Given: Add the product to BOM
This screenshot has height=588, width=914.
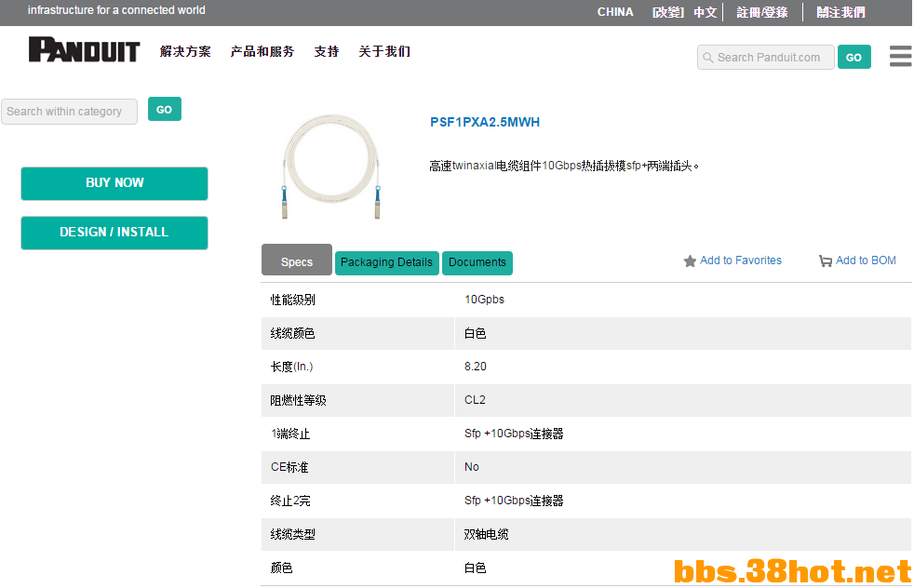Looking at the screenshot, I should [866, 261].
